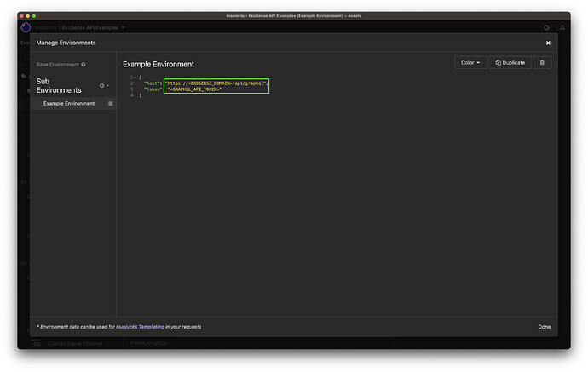The height and width of the screenshot is (372, 588).
Task: Open Nunjucks Templating link
Action: tap(140, 327)
